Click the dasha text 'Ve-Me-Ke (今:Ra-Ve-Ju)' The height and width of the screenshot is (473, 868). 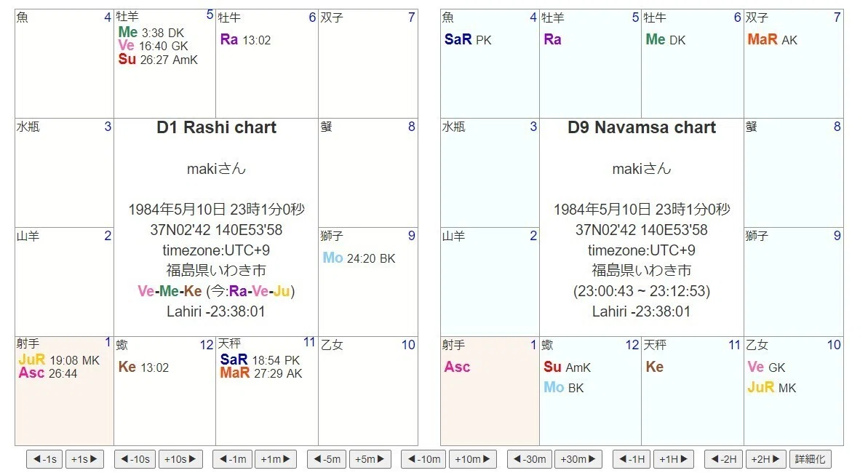216,291
